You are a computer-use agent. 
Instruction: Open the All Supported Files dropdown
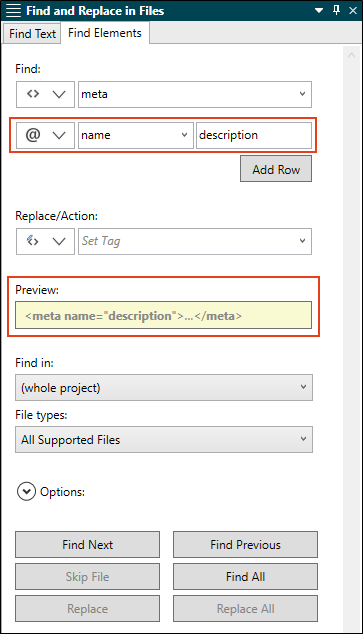tap(164, 439)
